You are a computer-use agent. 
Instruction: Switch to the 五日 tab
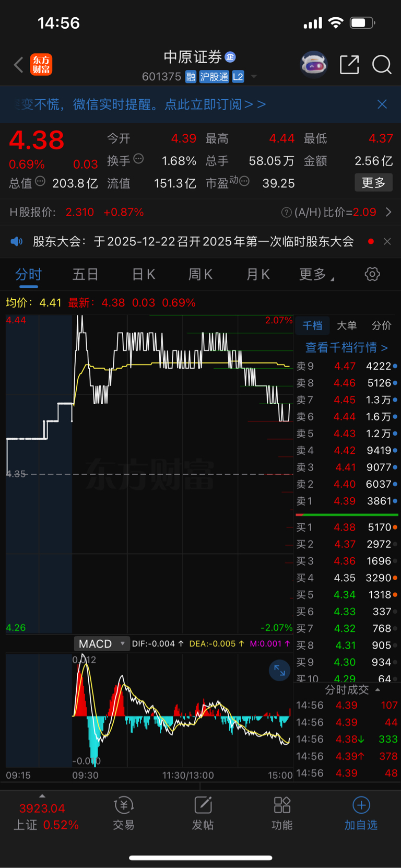85,274
